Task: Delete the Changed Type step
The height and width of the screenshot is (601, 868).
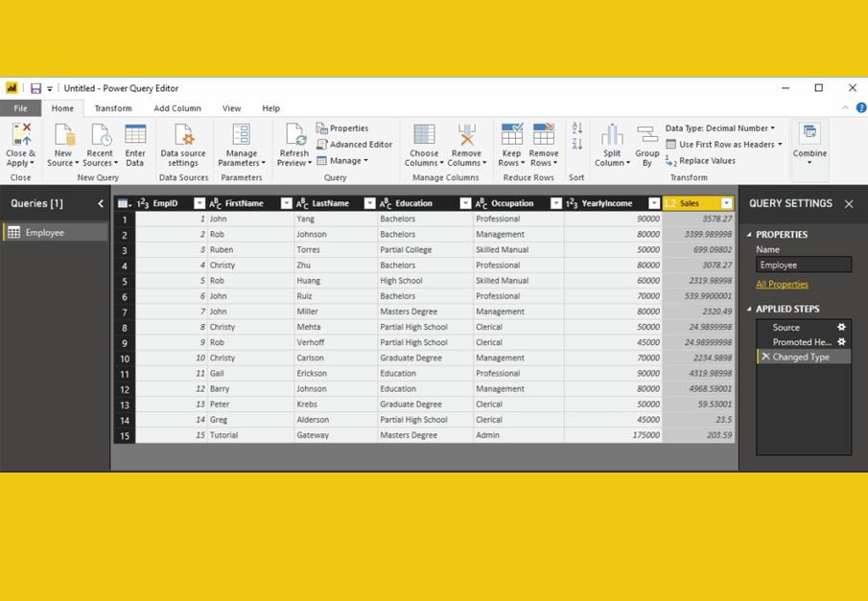Action: click(x=765, y=357)
